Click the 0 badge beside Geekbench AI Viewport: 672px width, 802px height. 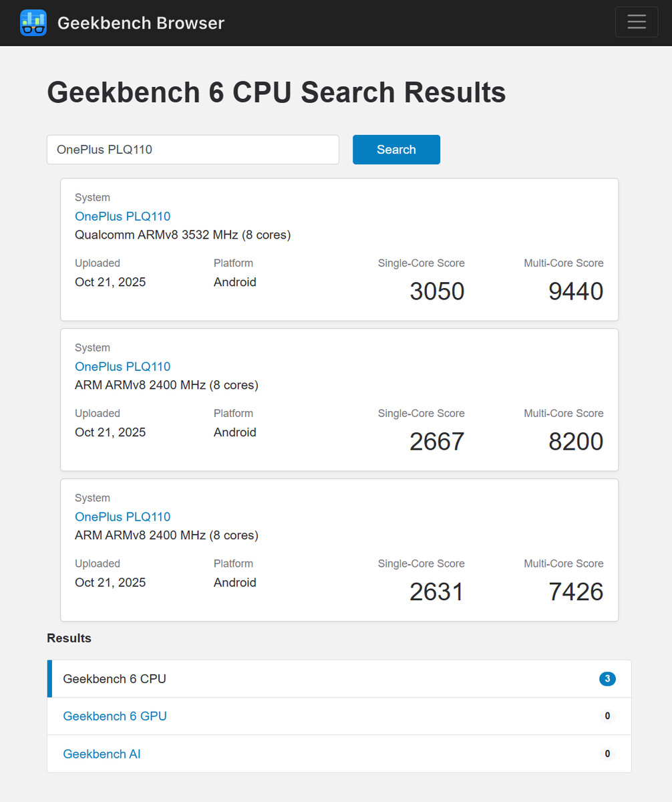(607, 755)
